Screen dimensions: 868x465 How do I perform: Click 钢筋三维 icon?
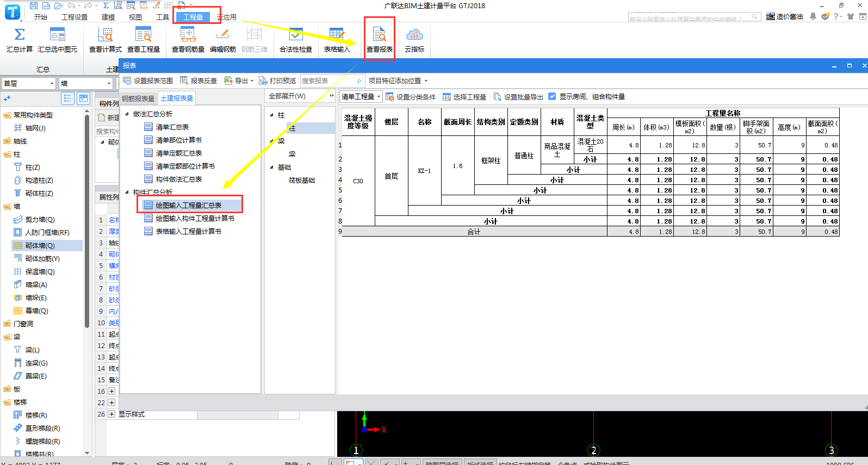(255, 35)
